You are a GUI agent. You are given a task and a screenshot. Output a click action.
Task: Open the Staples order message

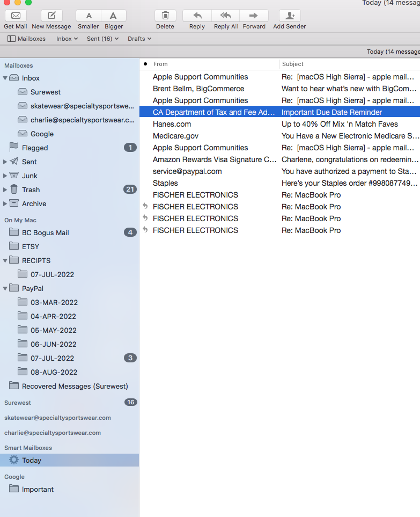pos(279,183)
